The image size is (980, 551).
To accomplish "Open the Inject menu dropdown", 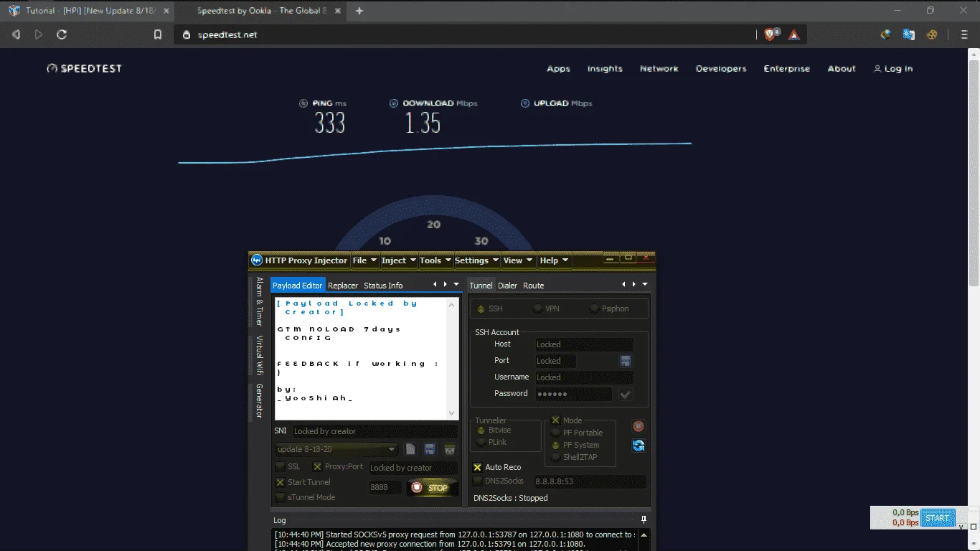I will click(398, 260).
